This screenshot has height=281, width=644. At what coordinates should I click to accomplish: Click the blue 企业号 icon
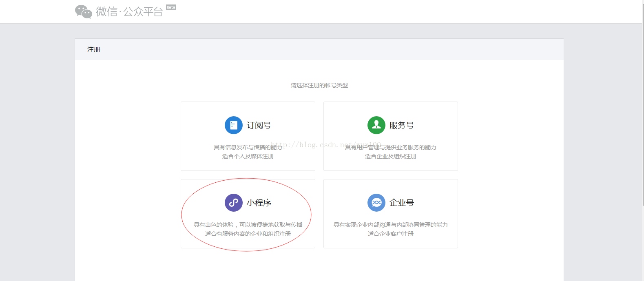376,203
